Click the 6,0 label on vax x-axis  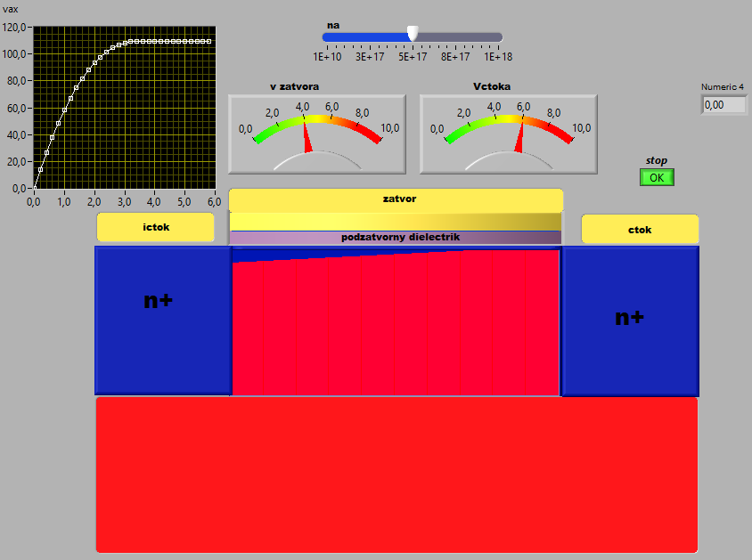(x=214, y=202)
